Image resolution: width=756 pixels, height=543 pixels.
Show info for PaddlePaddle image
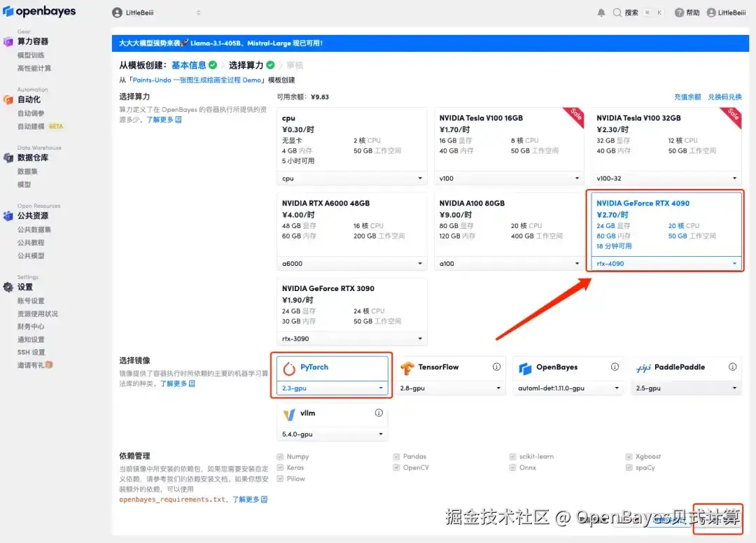pos(732,367)
